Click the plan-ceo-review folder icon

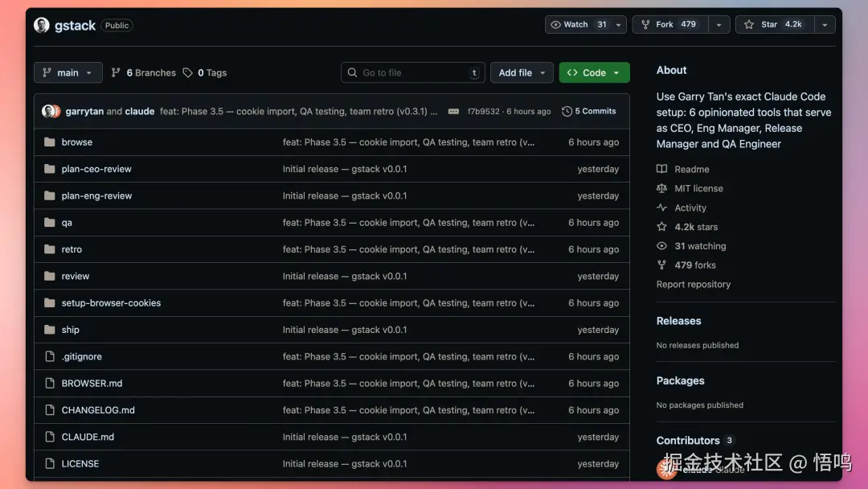click(49, 169)
